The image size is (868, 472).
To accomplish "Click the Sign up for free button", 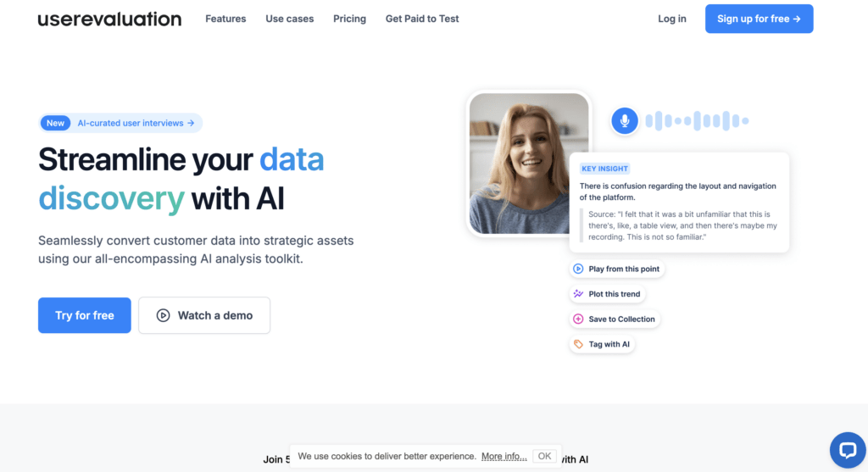I will 759,19.
